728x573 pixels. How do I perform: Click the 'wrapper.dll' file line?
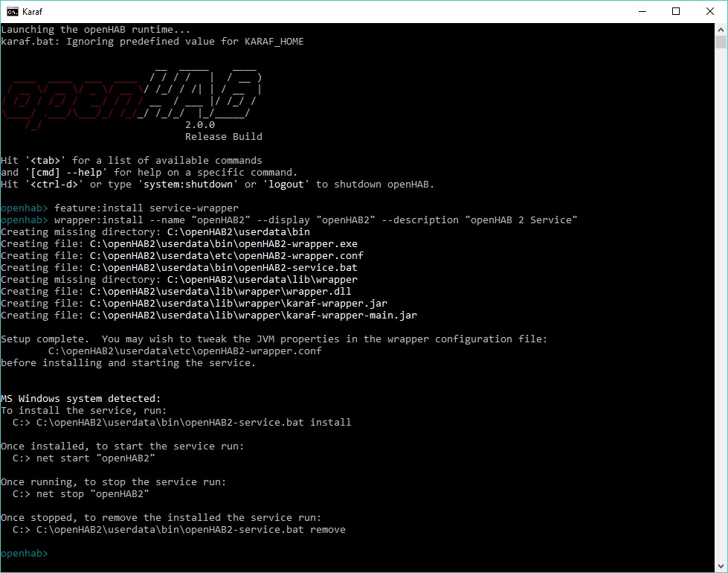[x=176, y=292]
